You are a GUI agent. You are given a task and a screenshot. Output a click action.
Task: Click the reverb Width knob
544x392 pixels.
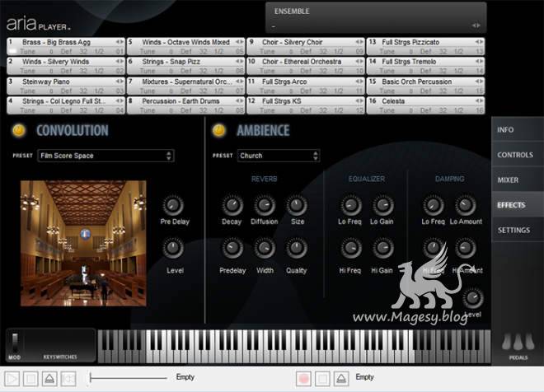(x=265, y=247)
